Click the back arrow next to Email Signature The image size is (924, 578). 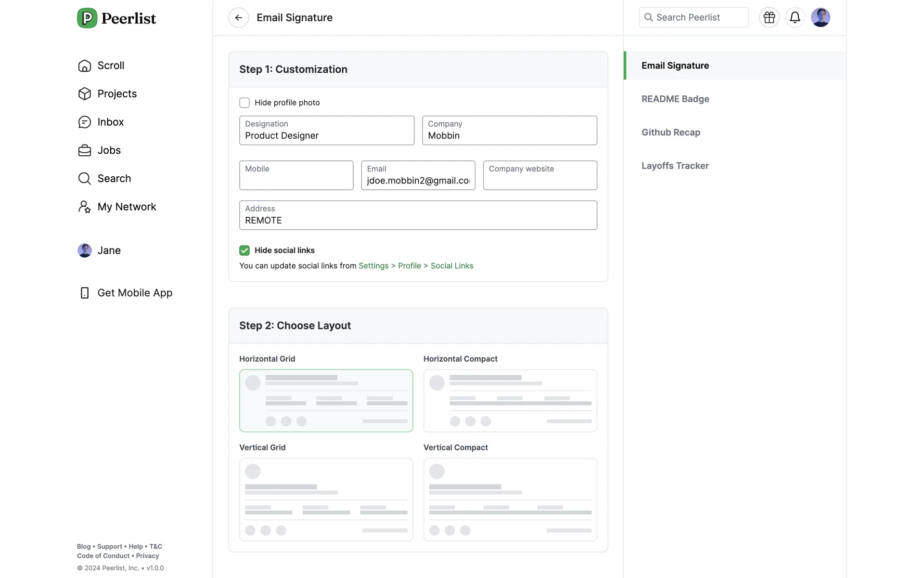tap(238, 18)
